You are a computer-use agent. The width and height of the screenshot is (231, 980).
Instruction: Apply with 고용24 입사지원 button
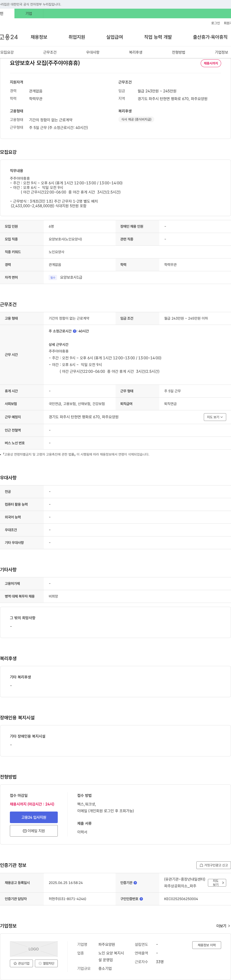click(34, 817)
